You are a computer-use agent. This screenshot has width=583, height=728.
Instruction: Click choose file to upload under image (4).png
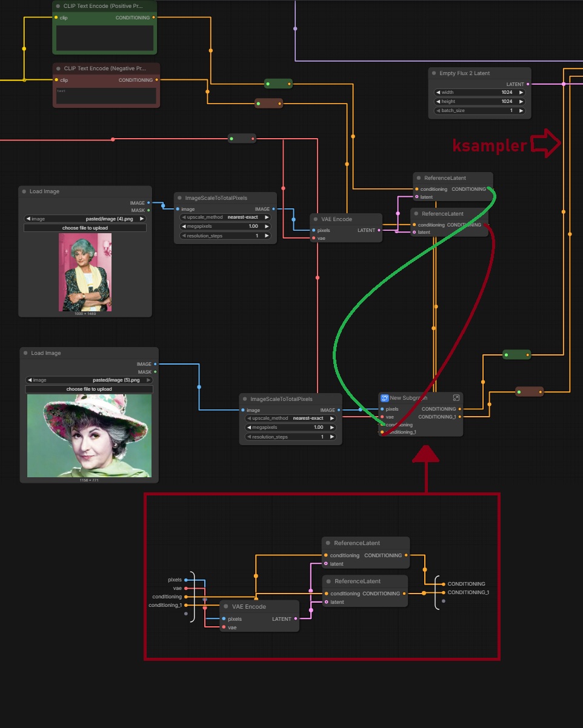[x=85, y=228]
